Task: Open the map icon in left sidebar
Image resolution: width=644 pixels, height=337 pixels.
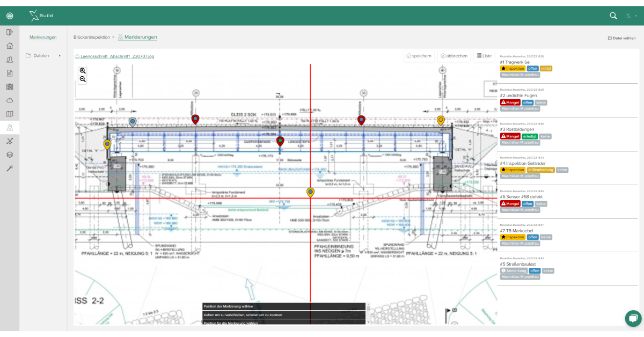Action: 10,114
